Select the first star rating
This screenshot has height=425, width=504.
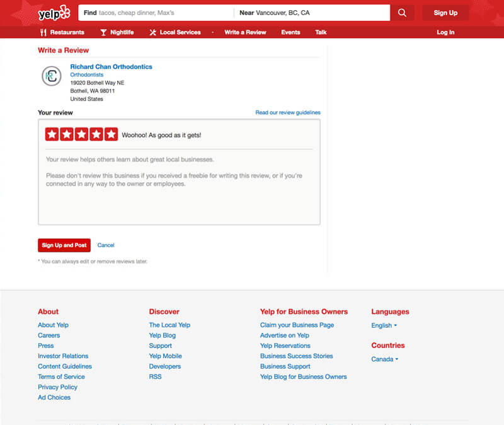(x=52, y=134)
